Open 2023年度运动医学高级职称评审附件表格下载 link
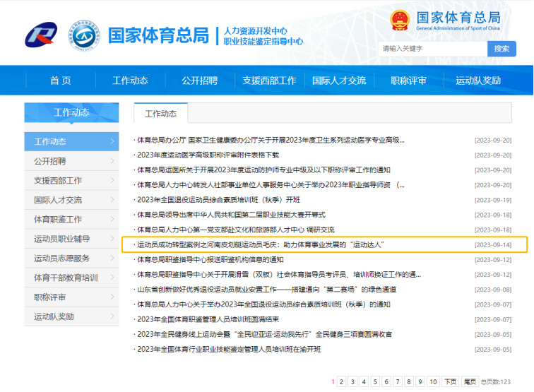Viewport: 534px width, 392px height. (x=208, y=155)
